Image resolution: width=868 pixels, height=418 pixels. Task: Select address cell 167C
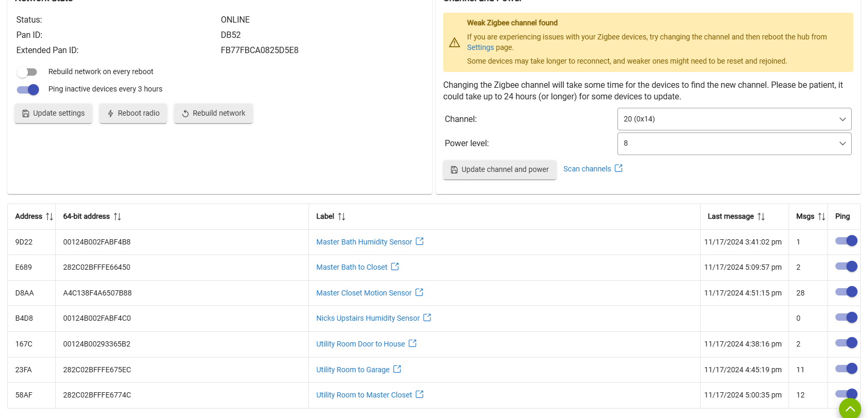coord(24,344)
